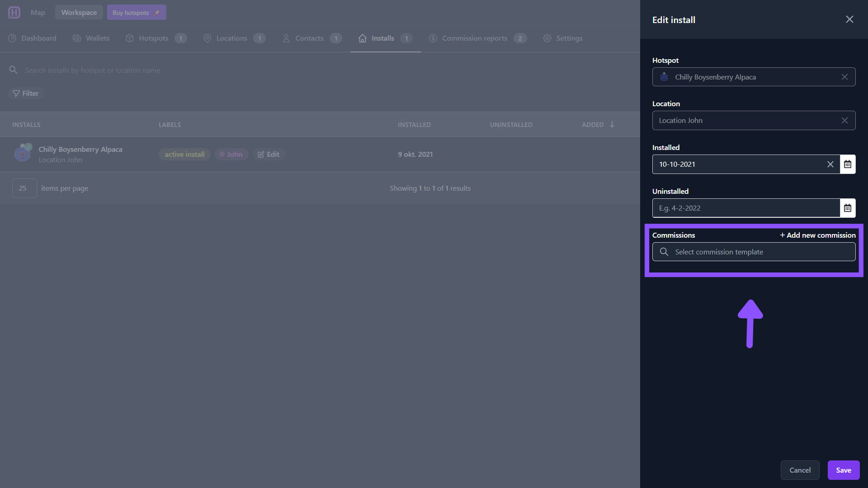Open the Select commission template search box
The height and width of the screenshot is (488, 868).
pos(754,252)
